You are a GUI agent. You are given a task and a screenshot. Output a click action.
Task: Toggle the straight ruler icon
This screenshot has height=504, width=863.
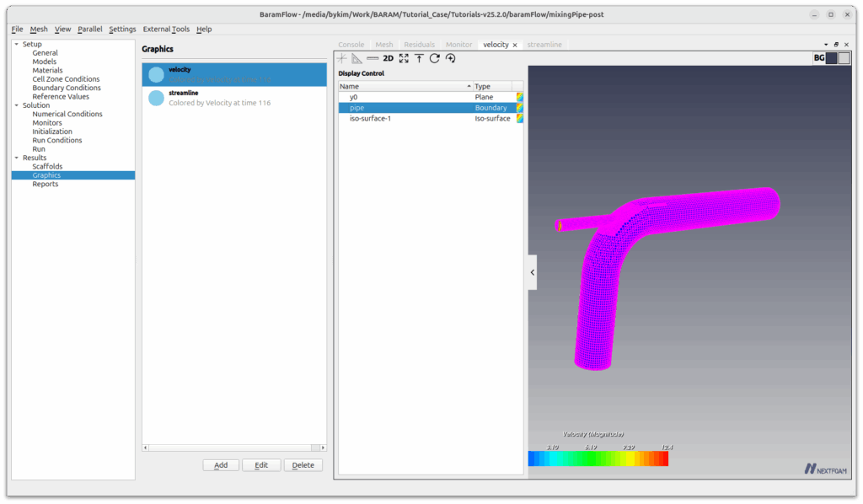click(373, 58)
